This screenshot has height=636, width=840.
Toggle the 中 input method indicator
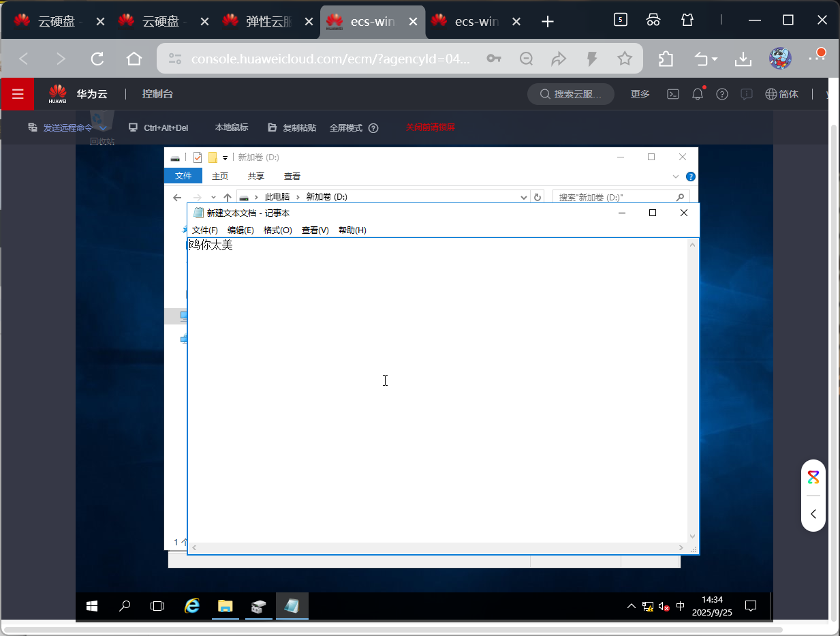(681, 606)
